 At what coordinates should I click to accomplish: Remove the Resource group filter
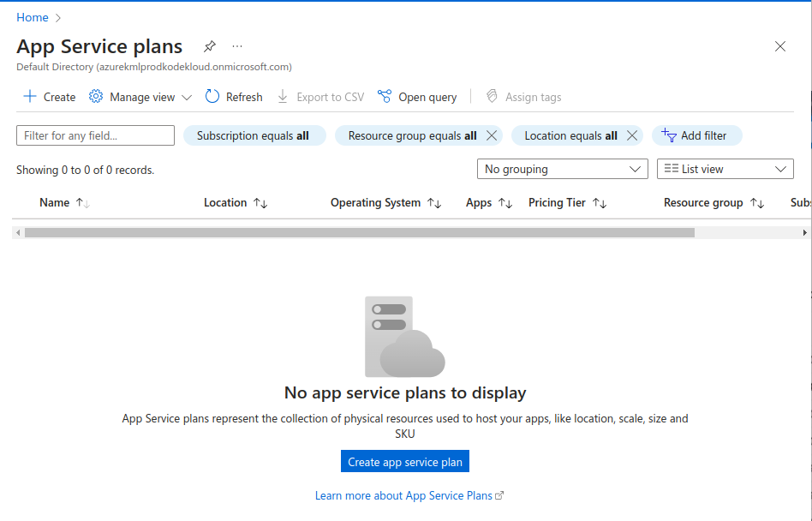coord(492,135)
